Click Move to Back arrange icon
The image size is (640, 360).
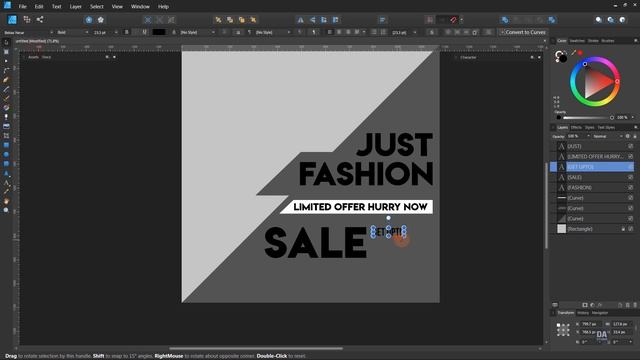coord(218,20)
